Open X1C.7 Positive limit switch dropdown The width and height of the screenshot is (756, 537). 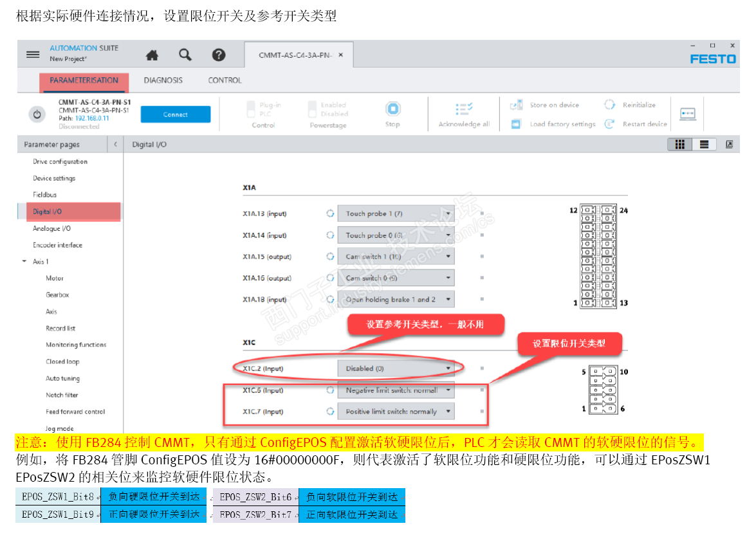[396, 411]
